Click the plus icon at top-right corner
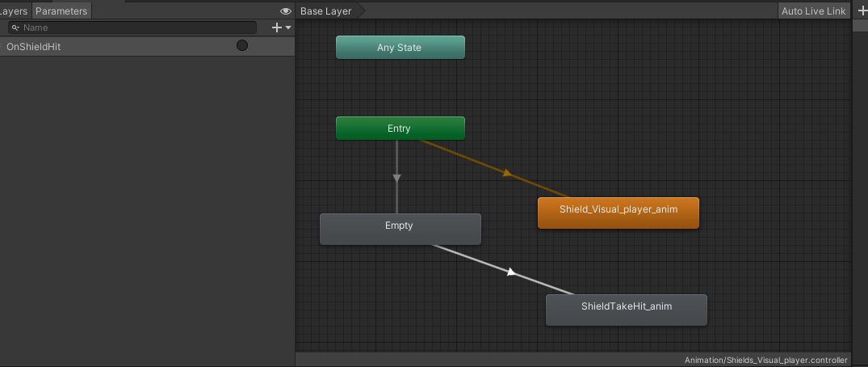Image resolution: width=868 pixels, height=367 pixels. (x=859, y=11)
